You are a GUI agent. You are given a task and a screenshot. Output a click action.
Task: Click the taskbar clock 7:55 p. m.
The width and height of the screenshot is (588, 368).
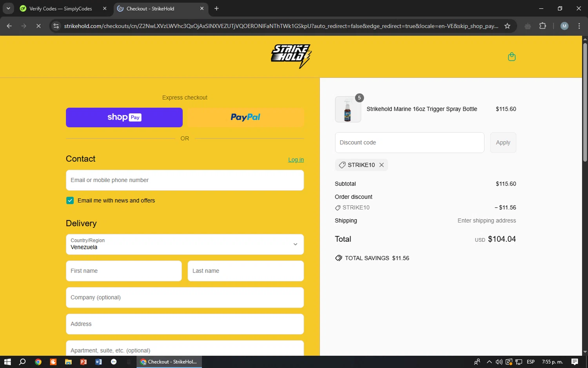[x=552, y=362]
